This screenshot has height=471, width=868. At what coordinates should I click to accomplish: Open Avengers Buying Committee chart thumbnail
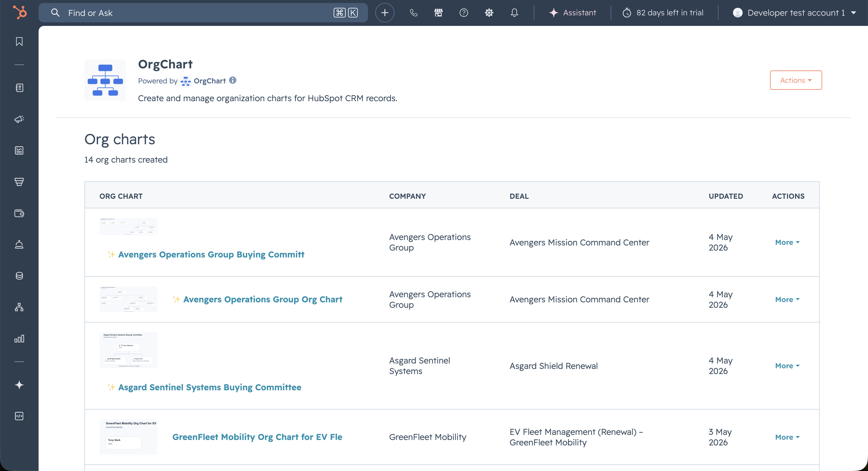tap(128, 226)
